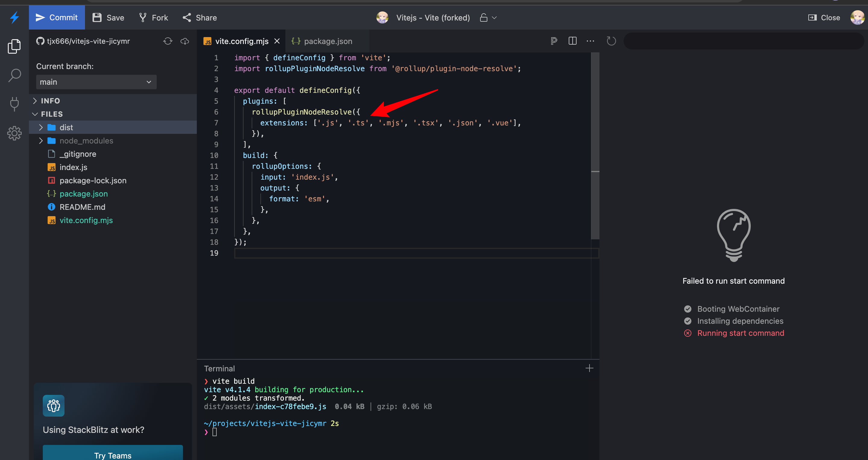Click line number 10 in gutter
868x460 pixels.
point(214,155)
